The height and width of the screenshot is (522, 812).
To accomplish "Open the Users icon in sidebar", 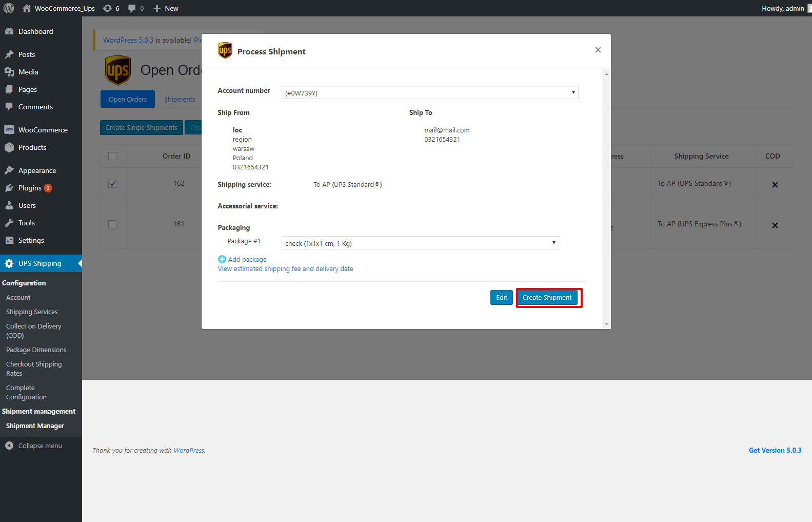I will [x=9, y=205].
